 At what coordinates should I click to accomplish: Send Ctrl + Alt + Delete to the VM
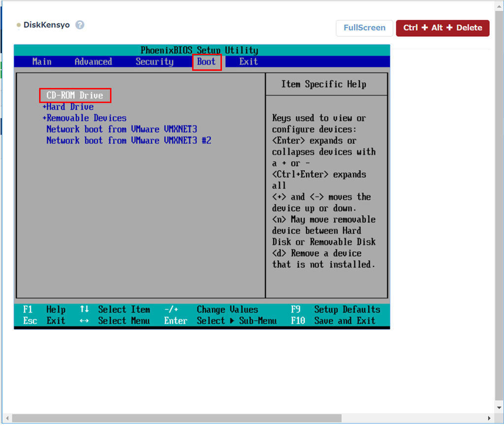pos(442,28)
